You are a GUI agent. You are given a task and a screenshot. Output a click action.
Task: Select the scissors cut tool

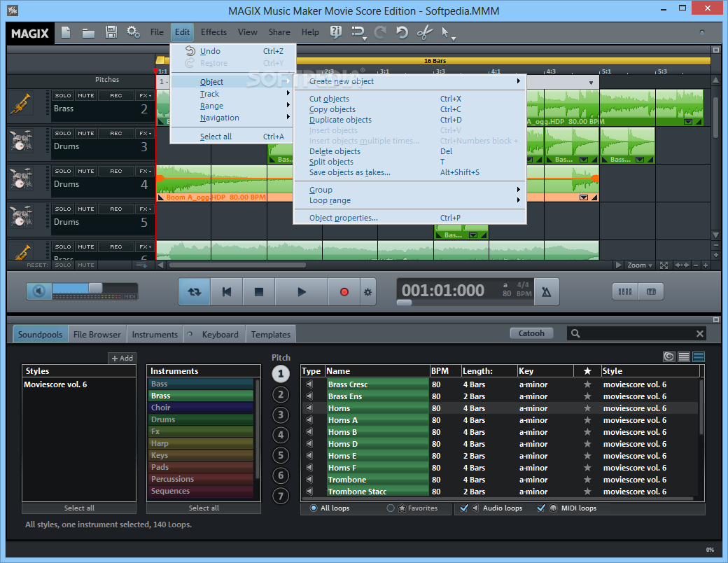pos(424,32)
